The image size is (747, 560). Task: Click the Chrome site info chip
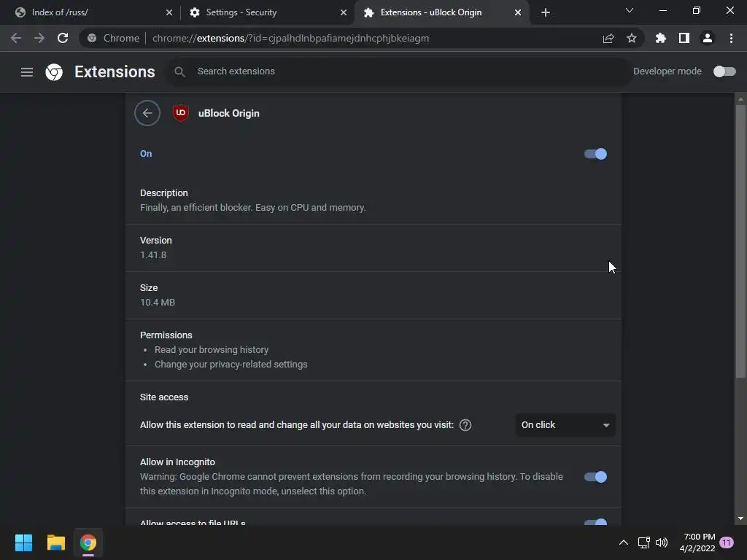coord(113,38)
